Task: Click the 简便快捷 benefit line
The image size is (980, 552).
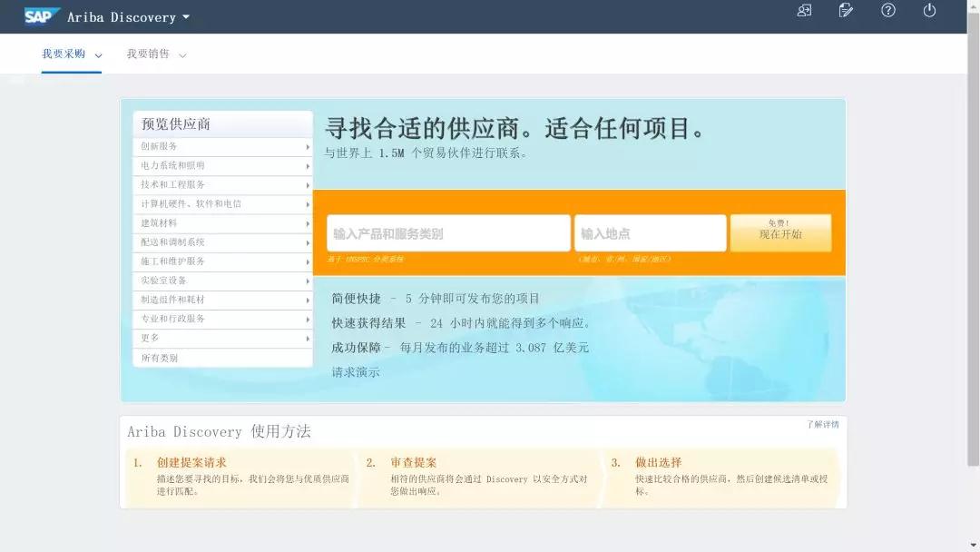Action: click(x=436, y=299)
